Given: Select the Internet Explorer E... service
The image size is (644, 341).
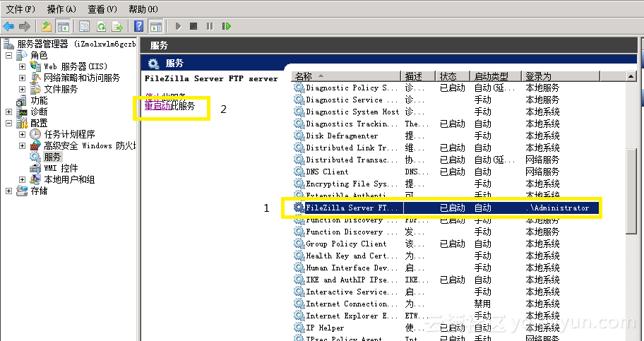Looking at the screenshot, I should tap(446, 316).
